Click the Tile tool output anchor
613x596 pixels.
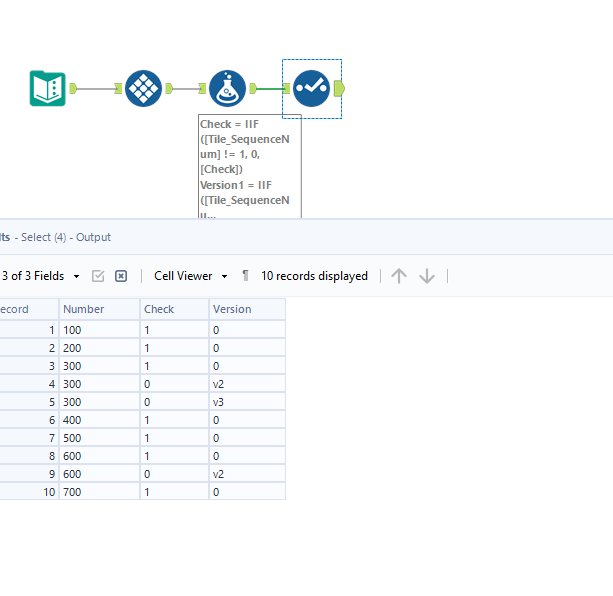[169, 88]
